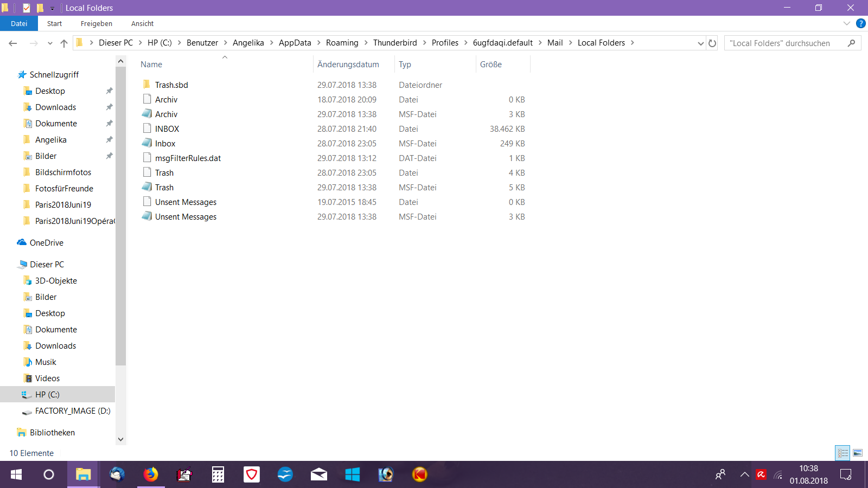868x488 pixels.
Task: Expand the ribbon with the chevron
Action: 846,23
